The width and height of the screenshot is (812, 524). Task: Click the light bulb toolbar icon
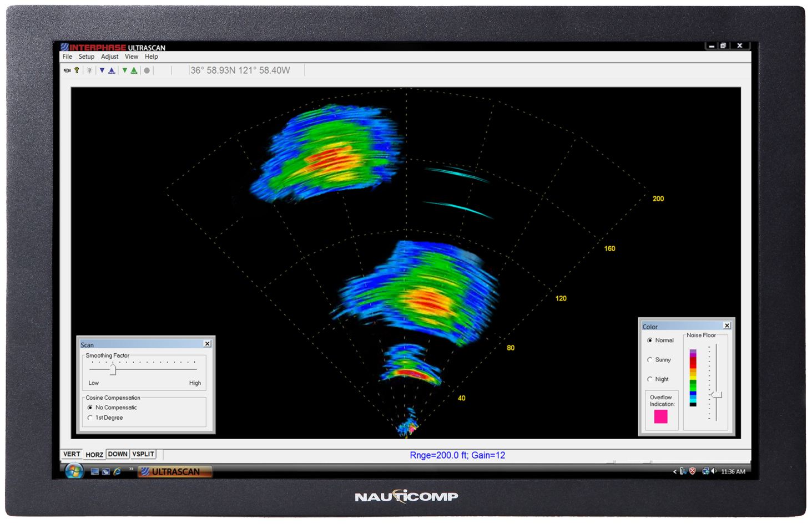tap(89, 70)
